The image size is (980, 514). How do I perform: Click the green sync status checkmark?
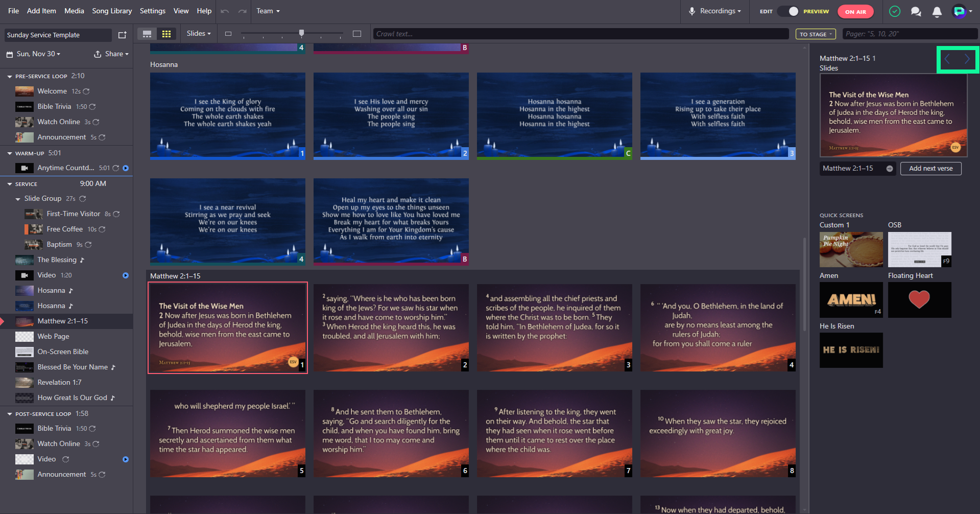[x=894, y=11]
